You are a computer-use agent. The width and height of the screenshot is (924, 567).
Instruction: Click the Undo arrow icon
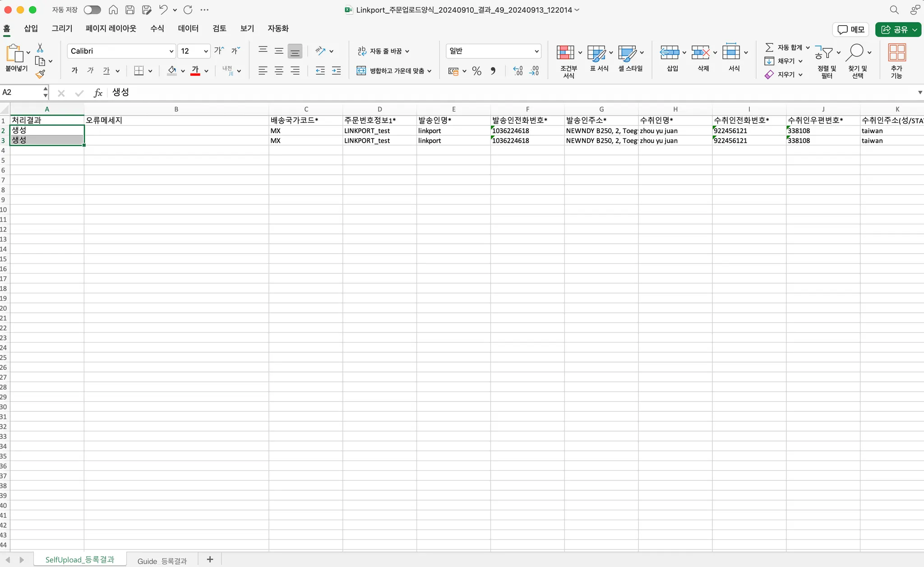click(163, 9)
